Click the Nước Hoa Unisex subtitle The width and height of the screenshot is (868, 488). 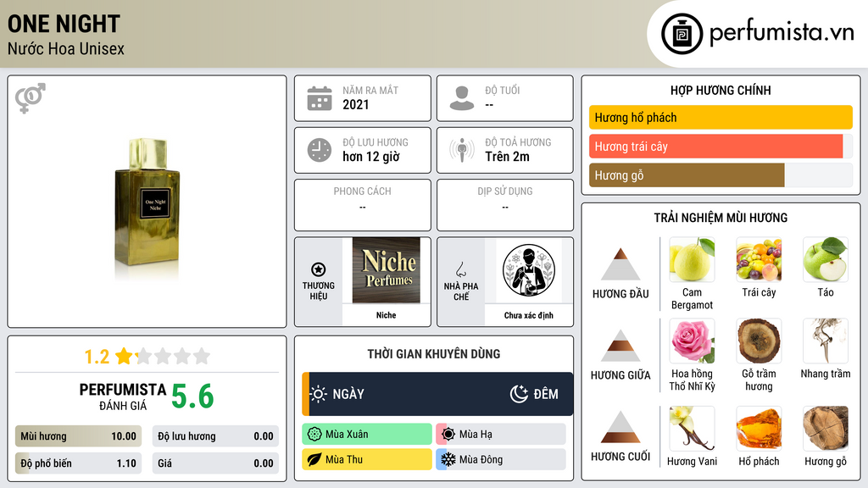[x=66, y=48]
